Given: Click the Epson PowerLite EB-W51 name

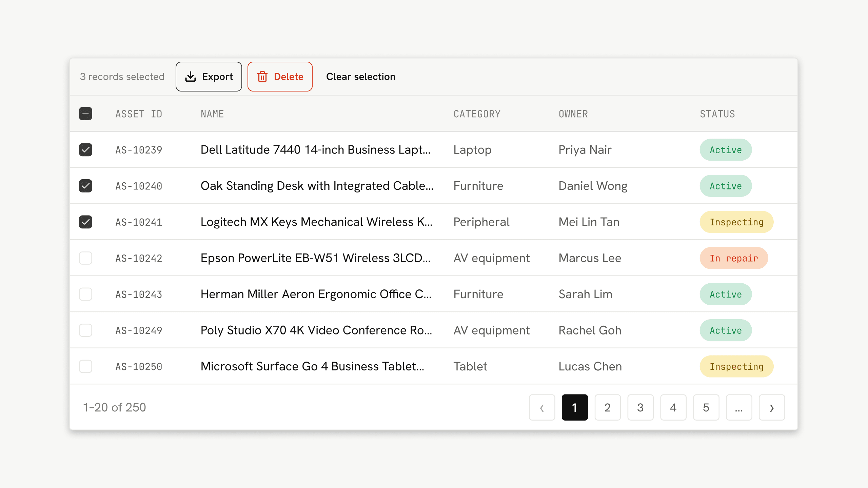Looking at the screenshot, I should pos(316,258).
